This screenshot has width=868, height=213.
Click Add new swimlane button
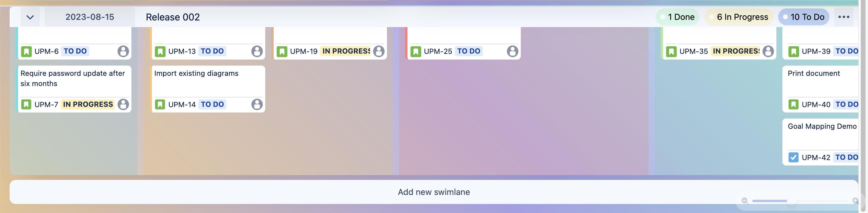coord(434,192)
